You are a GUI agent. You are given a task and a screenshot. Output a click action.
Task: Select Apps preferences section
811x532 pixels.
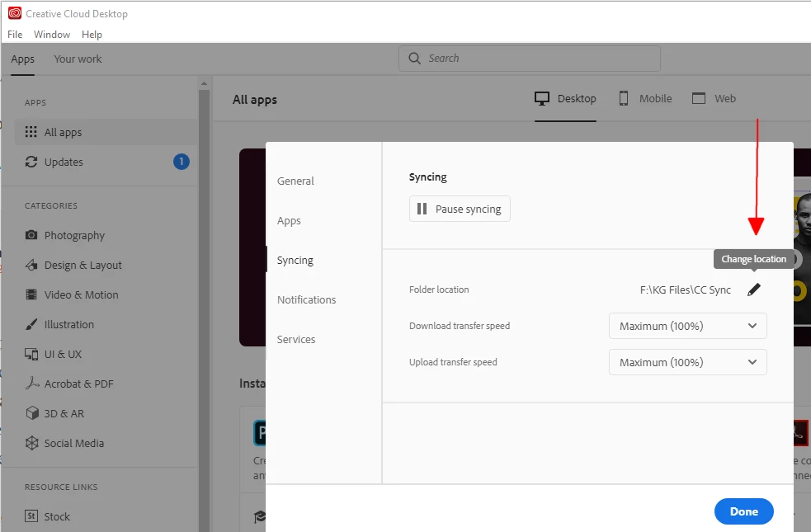[289, 221]
